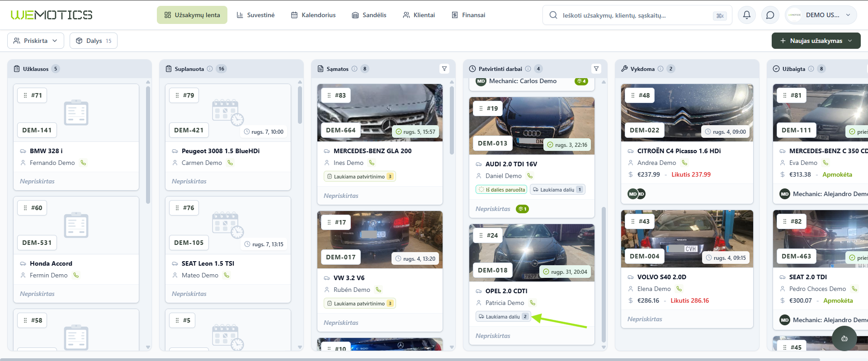This screenshot has height=361, width=868.
Task: Call Fernando Demo via the phone icon
Action: point(83,163)
